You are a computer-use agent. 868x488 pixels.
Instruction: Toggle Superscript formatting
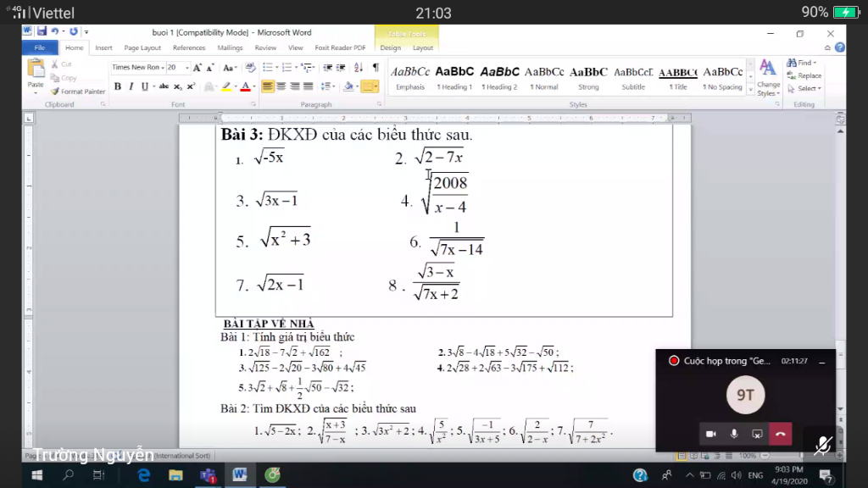click(x=191, y=86)
